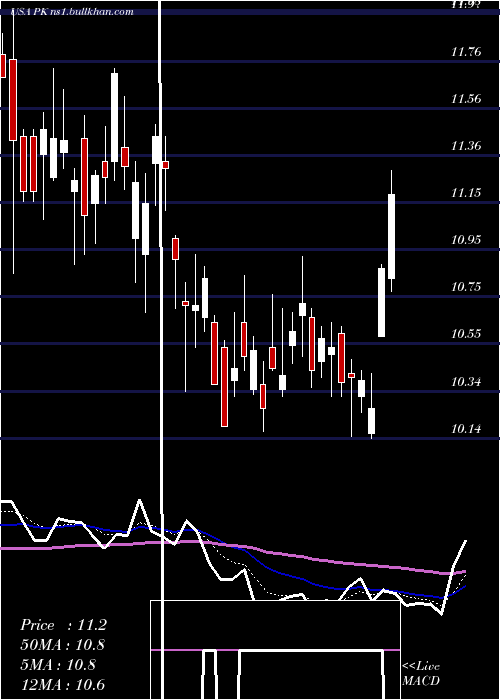Click the 10.75 price axis label
Image resolution: width=500 pixels, height=700 pixels.
pos(466,287)
